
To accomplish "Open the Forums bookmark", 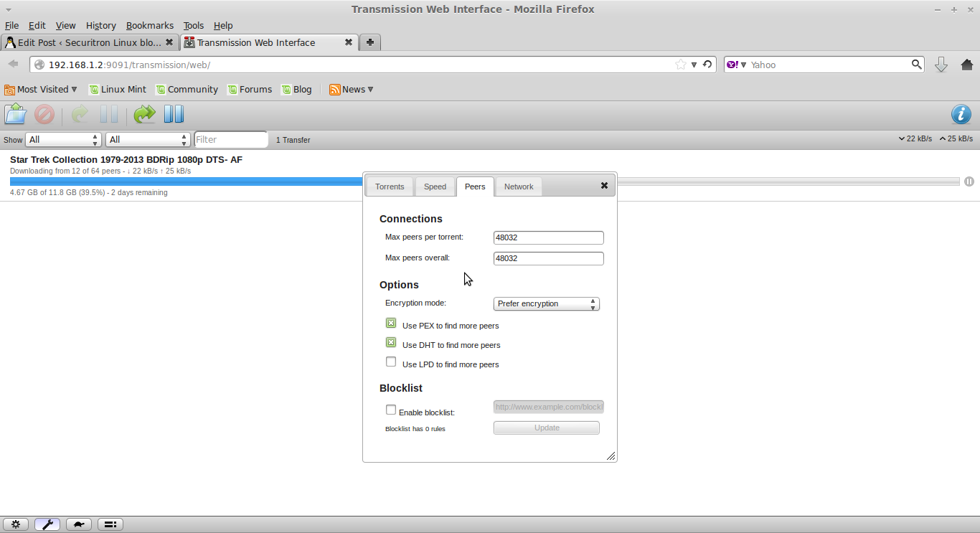I will 250,90.
